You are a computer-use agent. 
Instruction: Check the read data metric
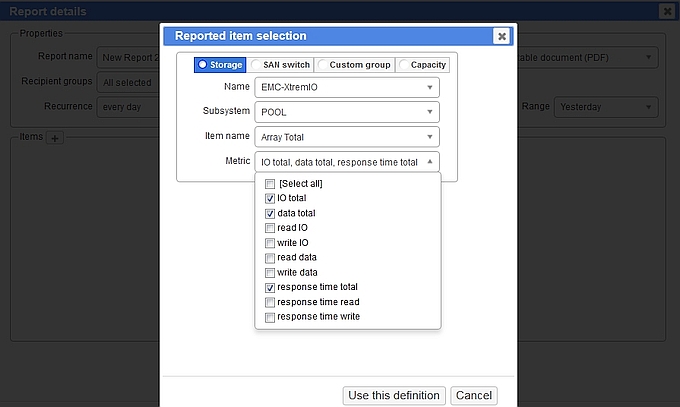270,258
